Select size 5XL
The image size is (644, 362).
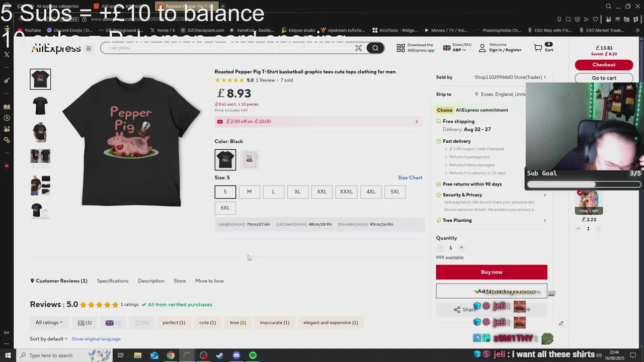(395, 192)
